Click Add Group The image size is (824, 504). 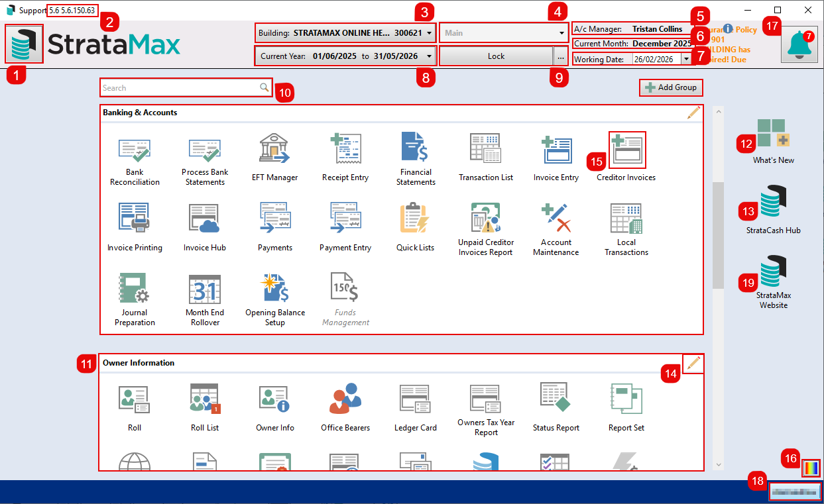click(671, 87)
